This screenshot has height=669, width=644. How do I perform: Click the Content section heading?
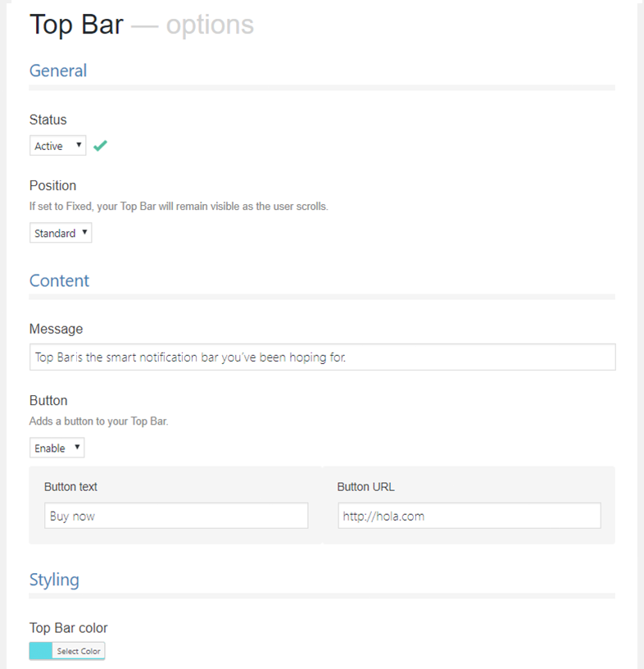tap(59, 280)
